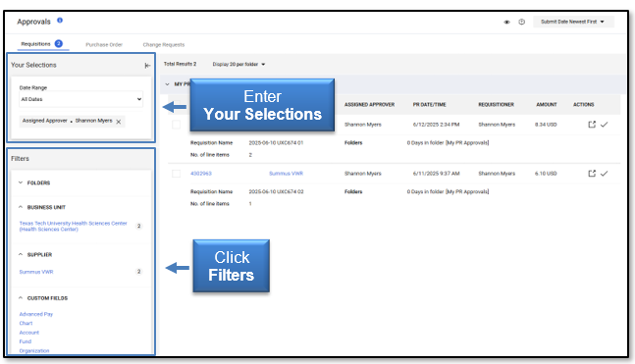
Task: Collapse the MY PR approvals folder group
Action: pyautogui.click(x=167, y=84)
